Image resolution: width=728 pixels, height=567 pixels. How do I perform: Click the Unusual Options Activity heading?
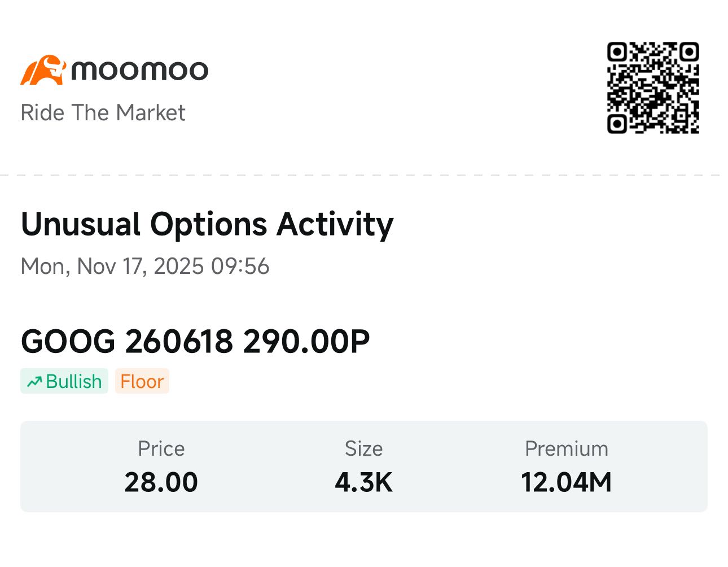[207, 225]
